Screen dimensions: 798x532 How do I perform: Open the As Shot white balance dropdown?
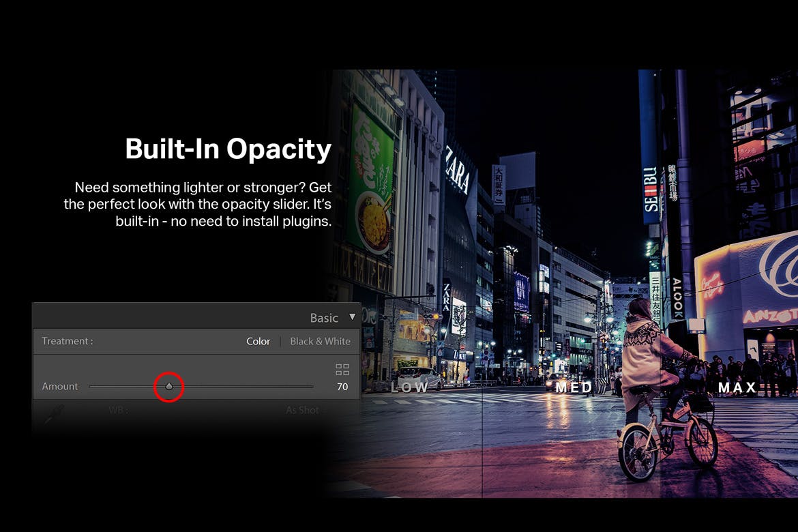click(x=302, y=410)
